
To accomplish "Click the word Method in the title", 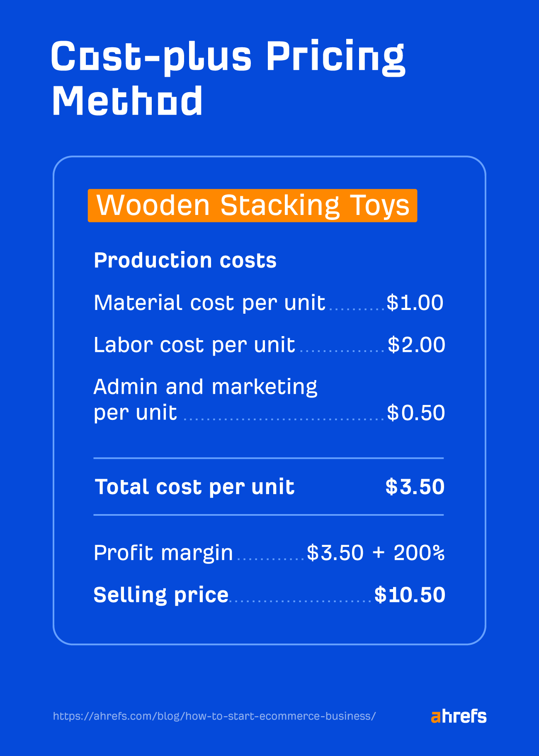I will [127, 101].
